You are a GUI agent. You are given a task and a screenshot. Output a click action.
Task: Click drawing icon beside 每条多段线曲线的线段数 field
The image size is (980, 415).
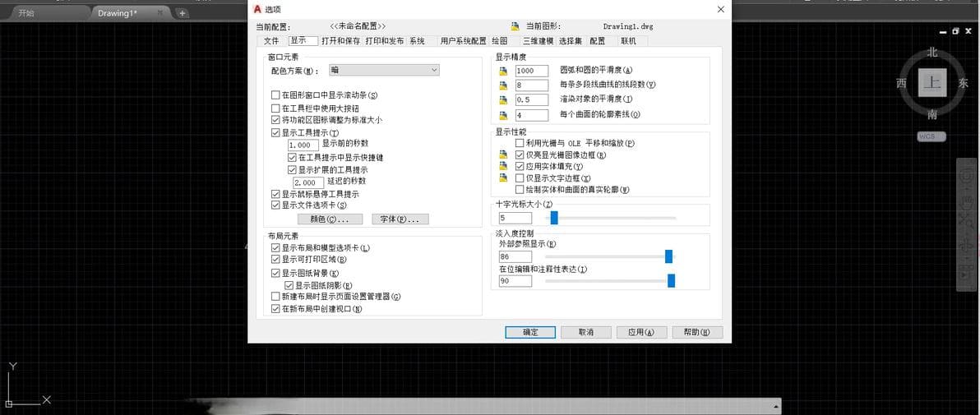pos(504,85)
